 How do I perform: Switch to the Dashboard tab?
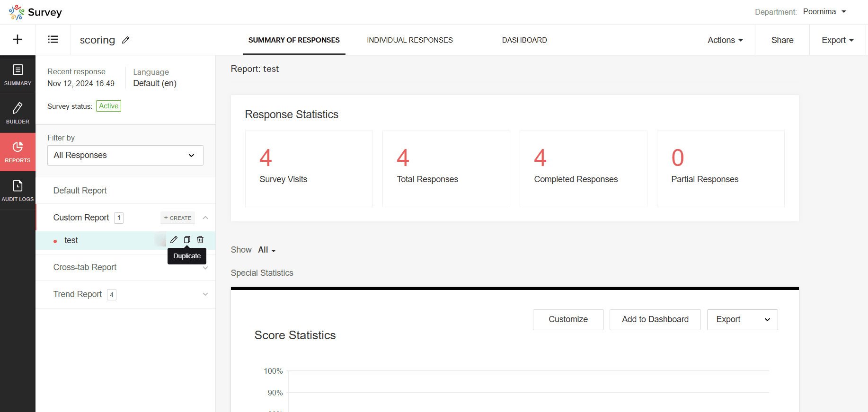coord(524,40)
